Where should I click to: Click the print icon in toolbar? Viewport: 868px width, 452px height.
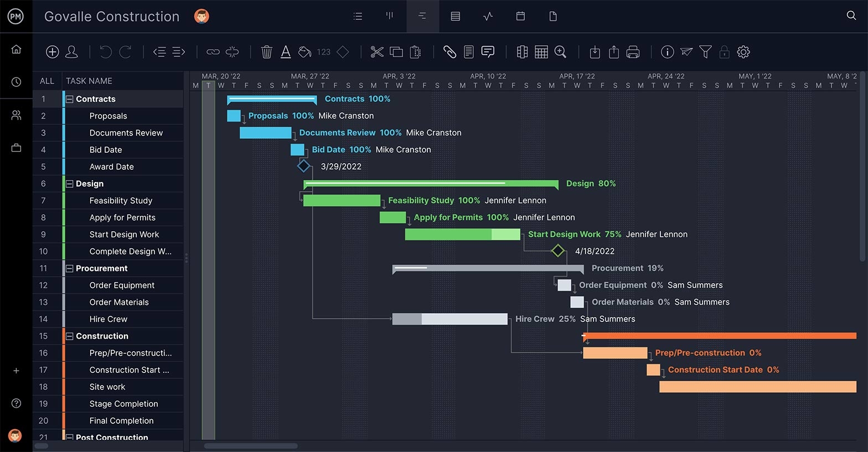(633, 52)
